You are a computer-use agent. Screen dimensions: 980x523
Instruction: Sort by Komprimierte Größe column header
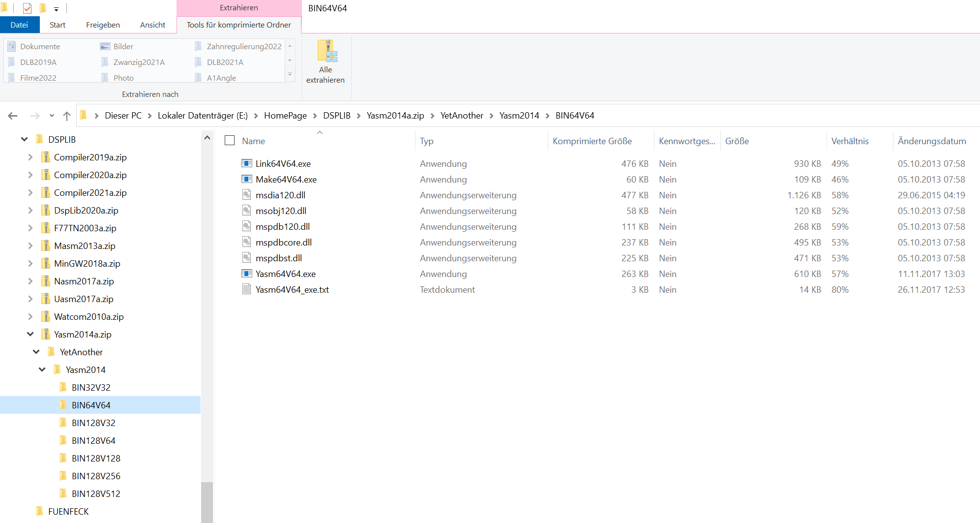(x=592, y=141)
